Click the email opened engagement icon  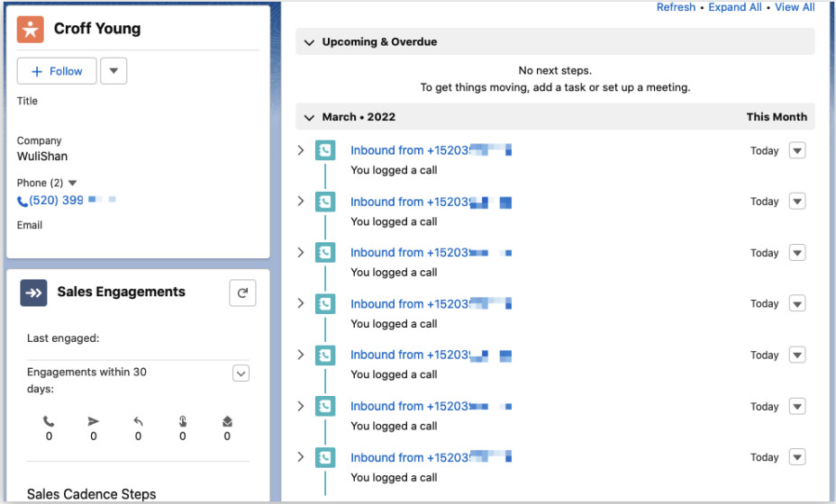[x=227, y=421]
